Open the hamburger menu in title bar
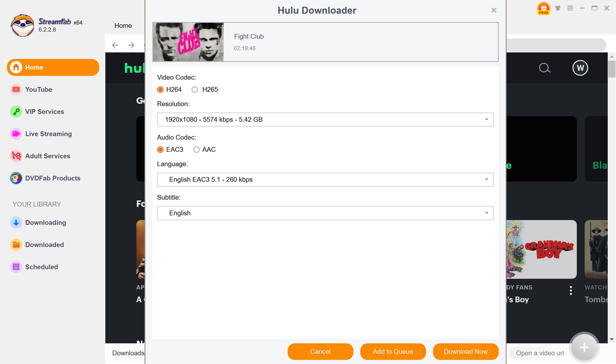This screenshot has width=616, height=364. click(570, 8)
